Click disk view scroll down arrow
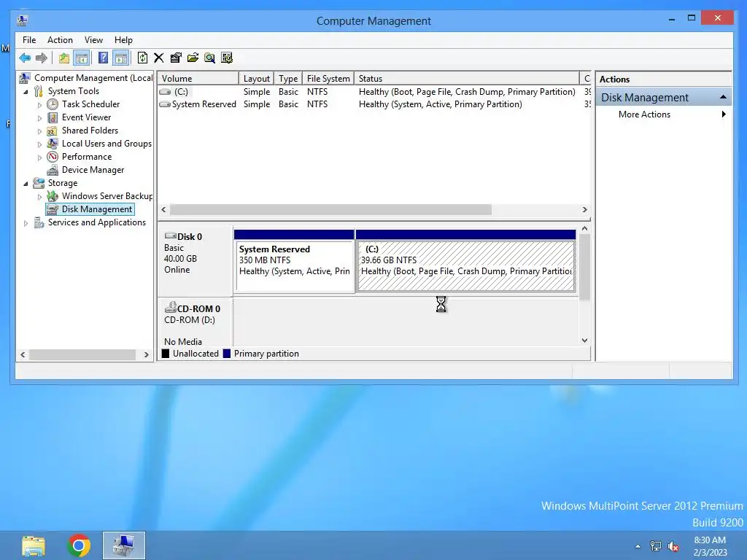Viewport: 747px width, 560px height. [584, 341]
